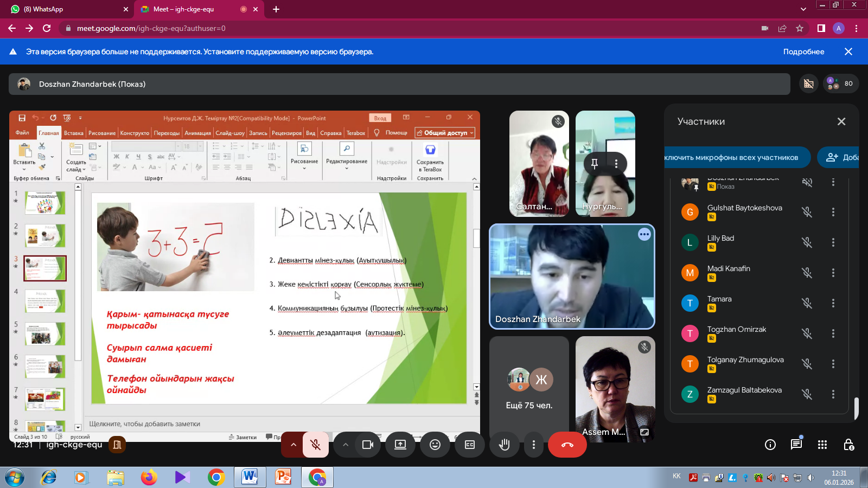Screen dimensions: 868x488
Task: Open the Chrome three-dot menu
Action: [857, 28]
